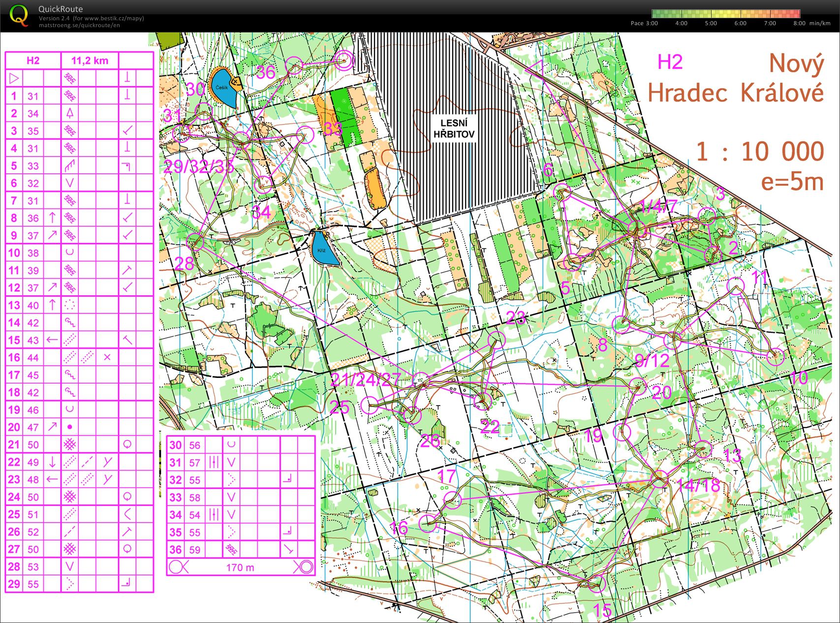This screenshot has height=623, width=840.
Task: Click the '1 : 10 000' scale text
Action: pyautogui.click(x=760, y=151)
